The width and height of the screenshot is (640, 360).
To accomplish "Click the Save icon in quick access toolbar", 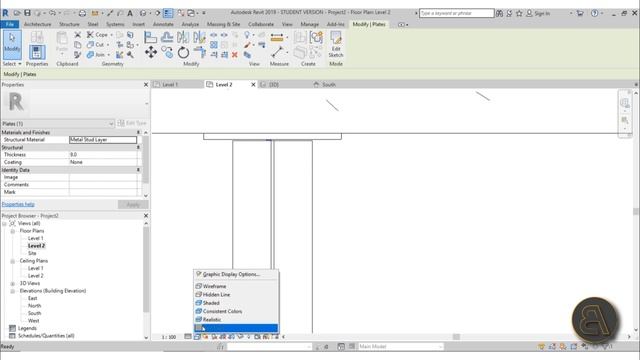I will click(27, 13).
